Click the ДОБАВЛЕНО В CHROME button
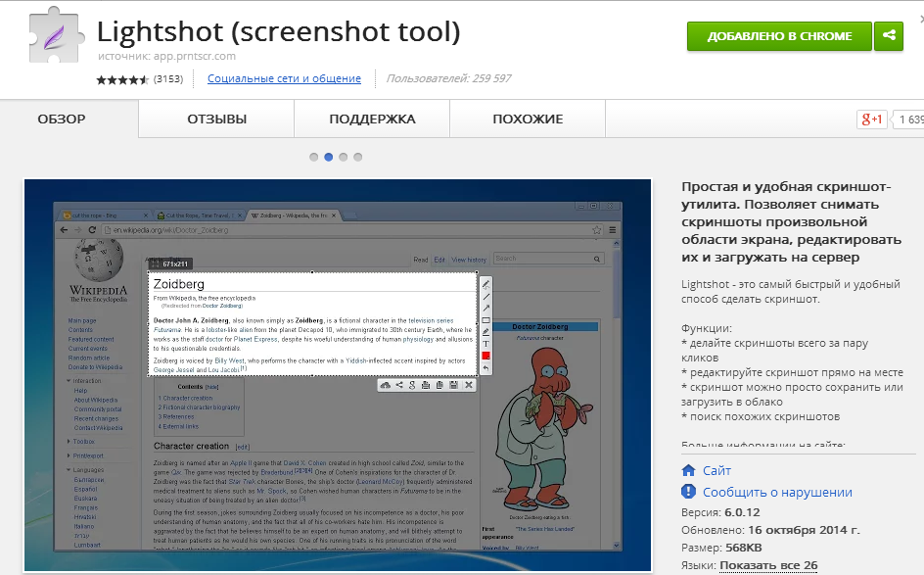 click(x=779, y=36)
